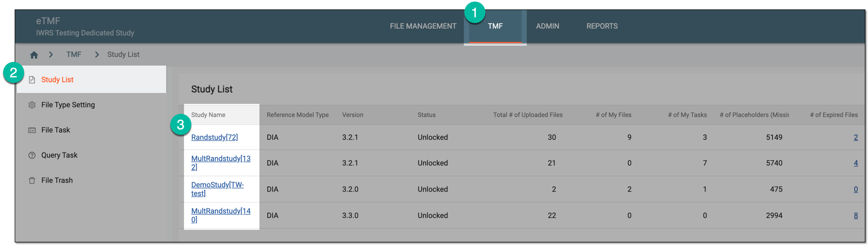The height and width of the screenshot is (245, 868).
Task: Click the # of Placeholders column header
Action: [754, 115]
